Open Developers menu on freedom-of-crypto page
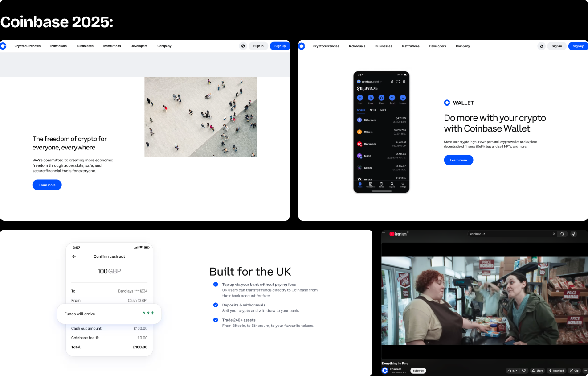Viewport: 588px width, 376px height. point(139,46)
